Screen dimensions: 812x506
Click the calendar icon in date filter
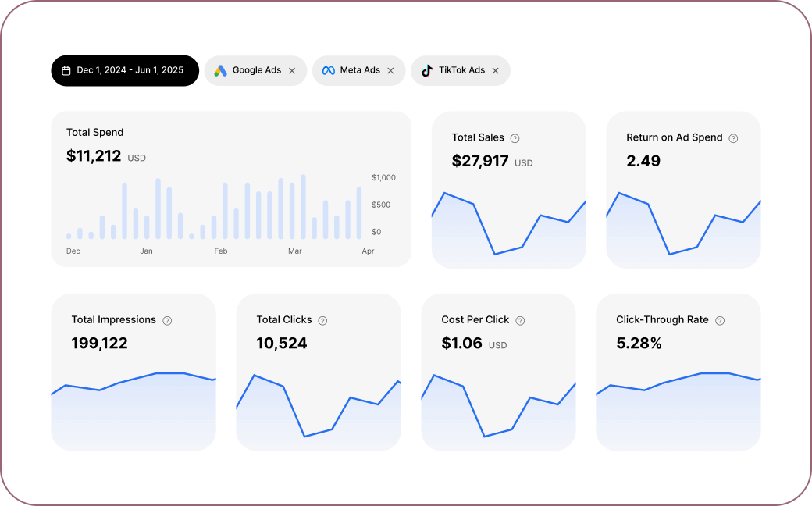(66, 70)
